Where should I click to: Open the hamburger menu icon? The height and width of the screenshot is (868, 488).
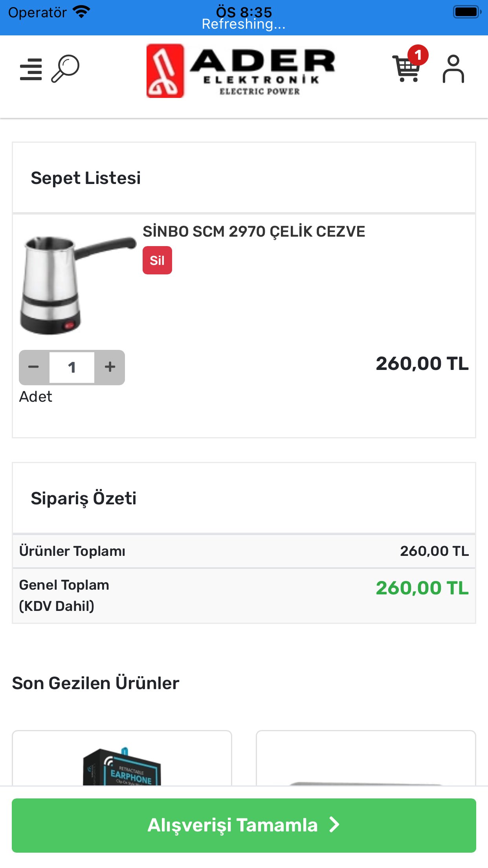pyautogui.click(x=31, y=70)
